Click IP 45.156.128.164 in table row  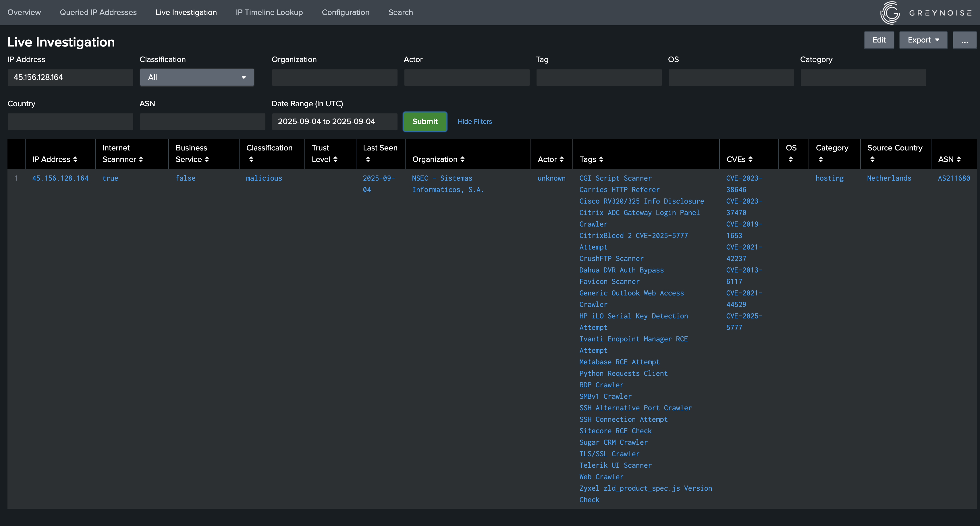click(60, 178)
